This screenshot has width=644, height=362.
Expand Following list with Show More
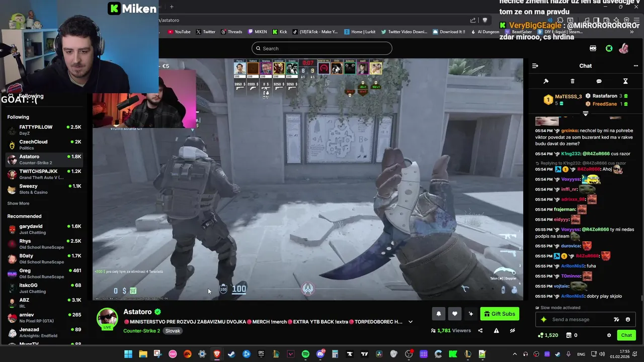pos(18,204)
